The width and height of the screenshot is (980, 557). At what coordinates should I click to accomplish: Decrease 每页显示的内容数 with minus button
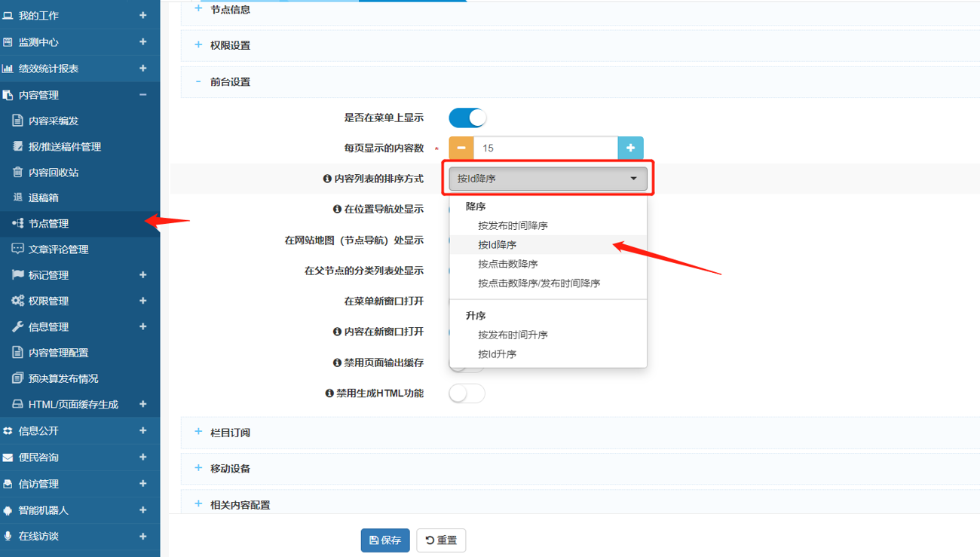pos(461,148)
